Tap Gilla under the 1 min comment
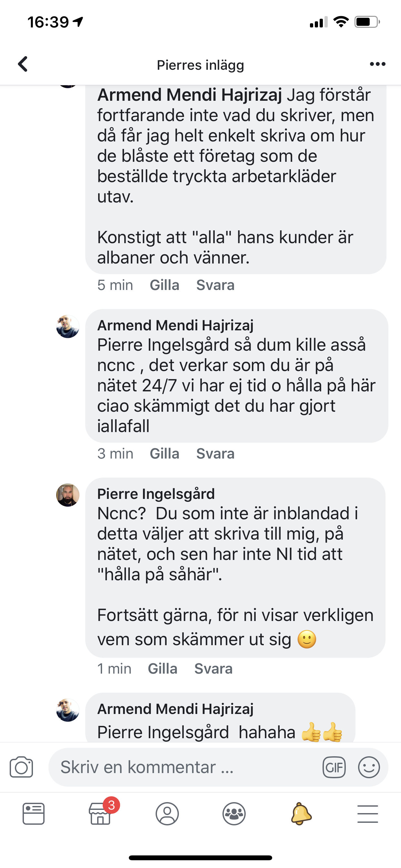The height and width of the screenshot is (868, 401). (162, 668)
